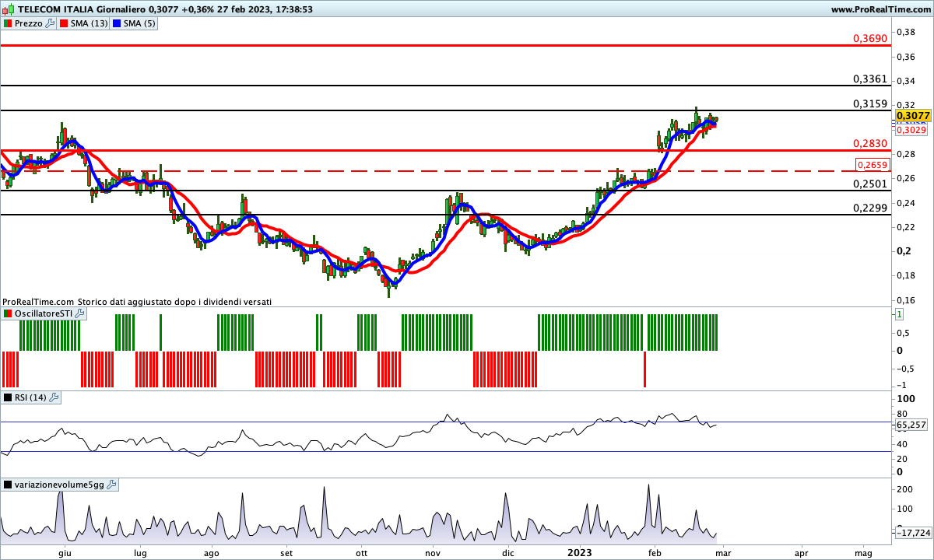
Task: Click the 'ago' month label on the time axis
Action: coord(210,553)
